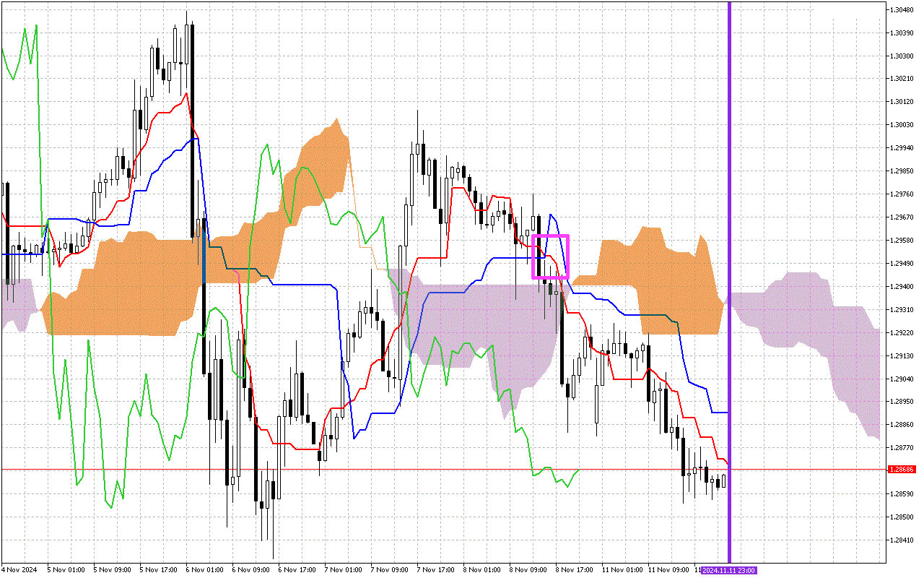Select the 11 Nov 01:00 time axis label

(x=622, y=570)
